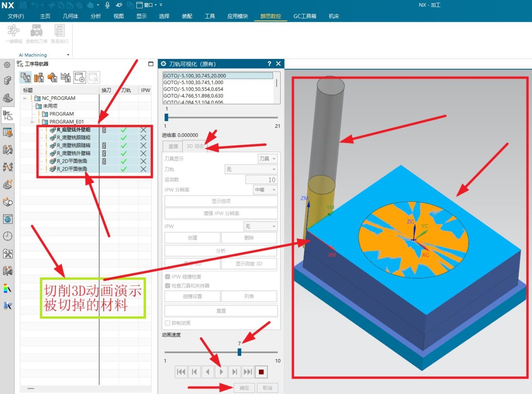
Task: Click the 动画速度 slider handle
Action: [239, 352]
